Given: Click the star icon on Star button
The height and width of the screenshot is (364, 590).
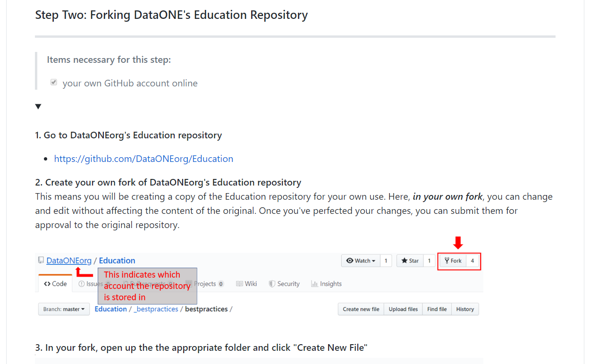Looking at the screenshot, I should click(405, 261).
